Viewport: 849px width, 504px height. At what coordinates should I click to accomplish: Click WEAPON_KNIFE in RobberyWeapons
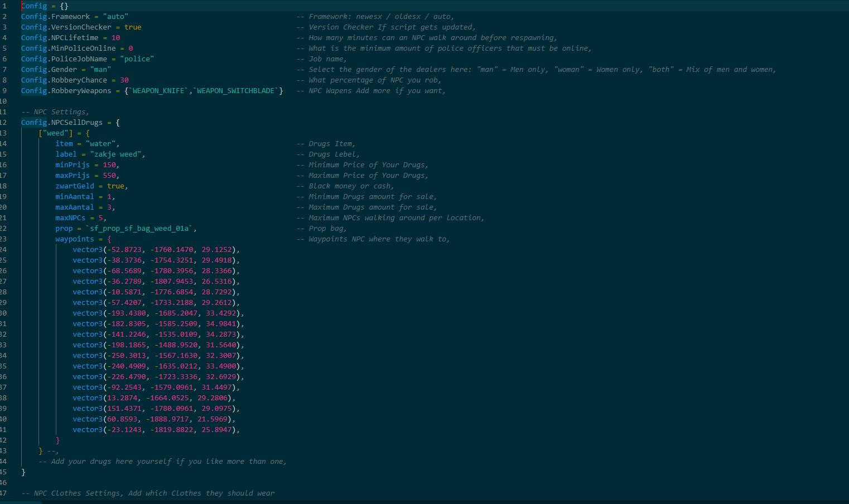(158, 91)
